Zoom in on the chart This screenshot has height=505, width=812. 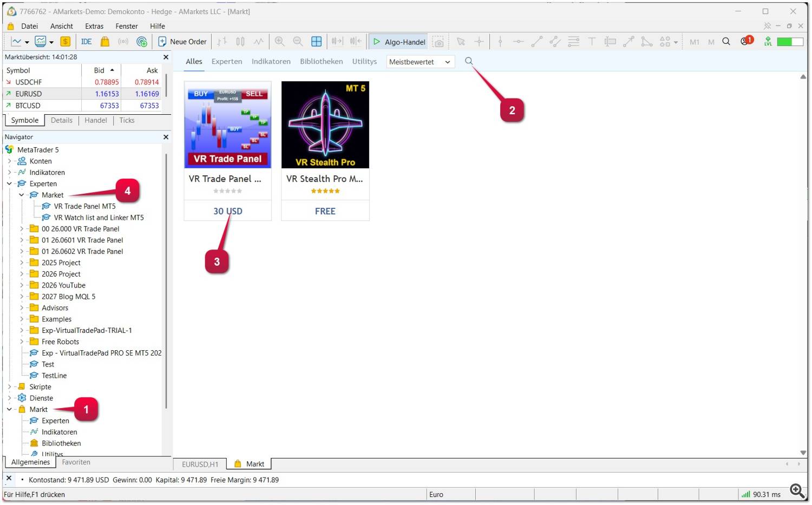tap(280, 42)
